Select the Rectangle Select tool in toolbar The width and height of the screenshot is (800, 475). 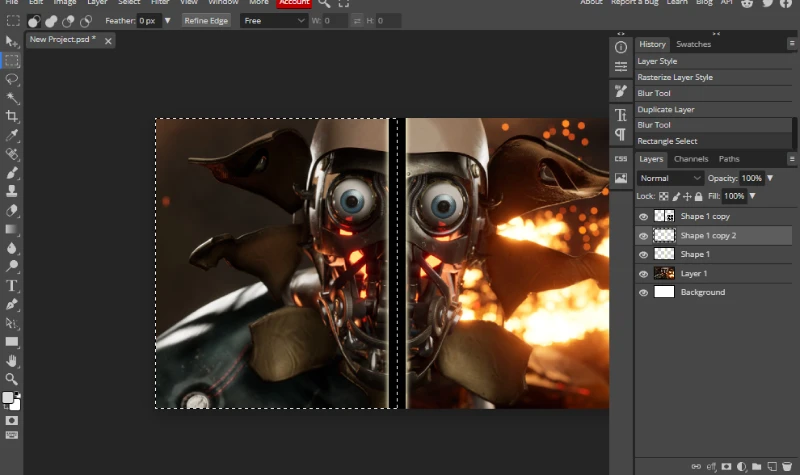(12, 60)
